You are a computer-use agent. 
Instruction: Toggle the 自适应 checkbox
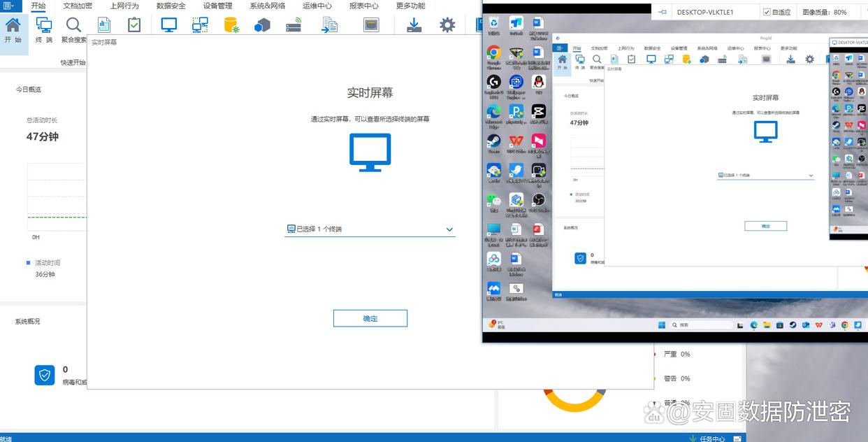767,13
